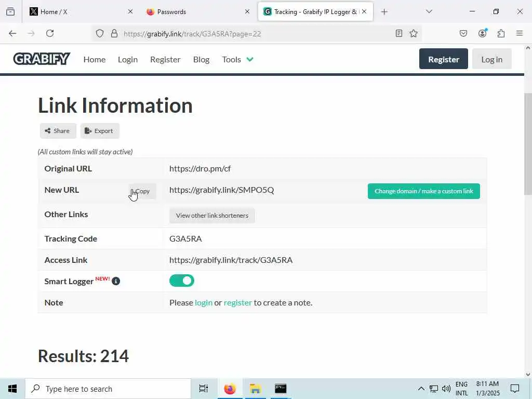This screenshot has height=399, width=532.
Task: Click the network tray icon
Action: click(x=434, y=389)
